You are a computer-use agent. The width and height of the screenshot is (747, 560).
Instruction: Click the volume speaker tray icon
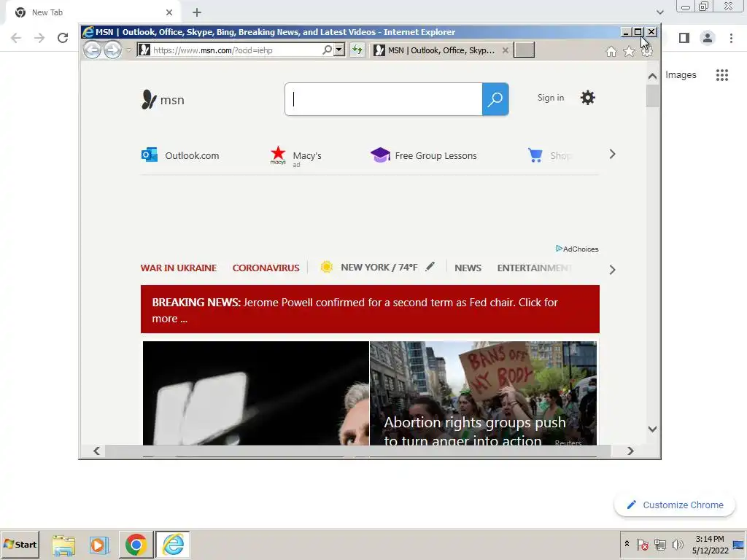(677, 544)
